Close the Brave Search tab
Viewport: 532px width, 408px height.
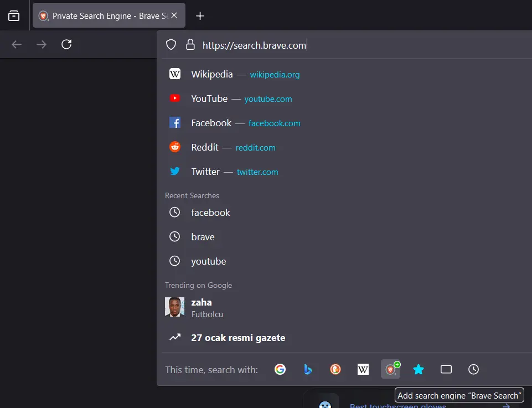coord(174,16)
